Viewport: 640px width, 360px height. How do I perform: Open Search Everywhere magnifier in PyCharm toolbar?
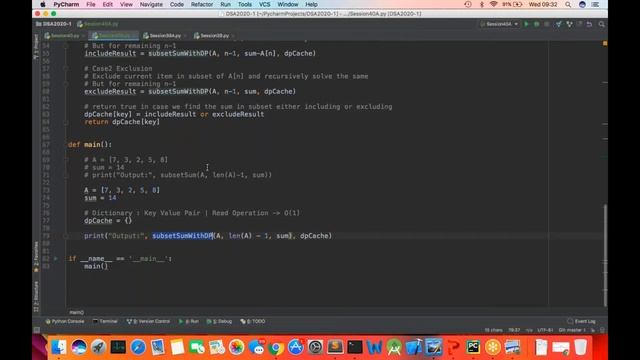pyautogui.click(x=602, y=24)
